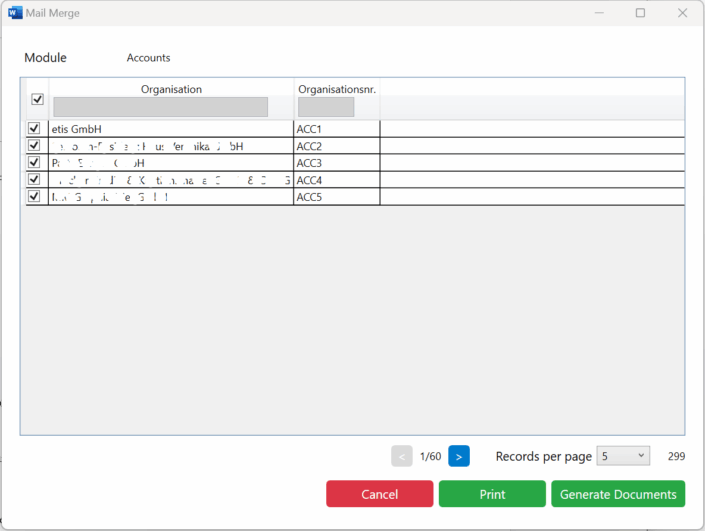This screenshot has height=531, width=705.
Task: Select the ACC5 cell
Action: coord(337,197)
